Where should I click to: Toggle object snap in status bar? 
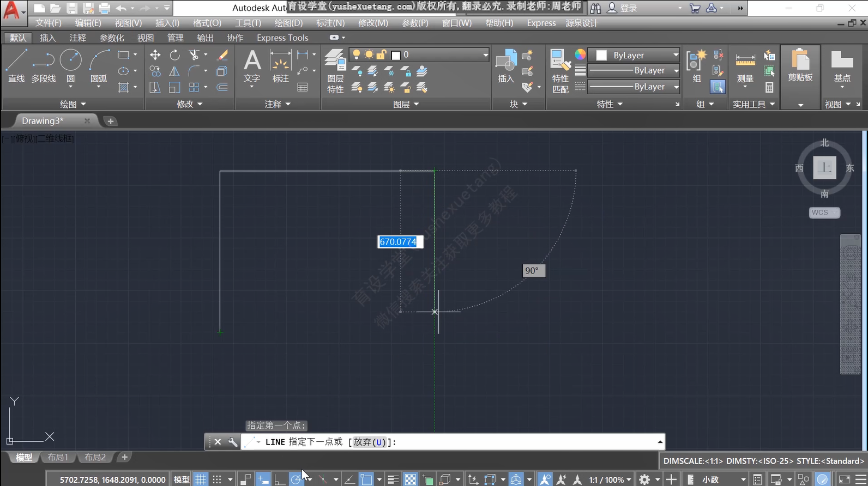click(x=366, y=479)
